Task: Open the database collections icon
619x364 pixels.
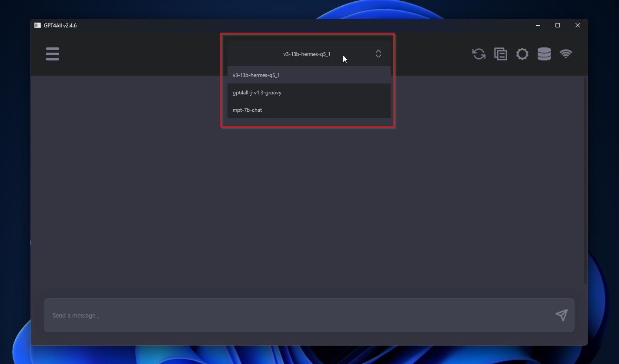Action: (544, 54)
